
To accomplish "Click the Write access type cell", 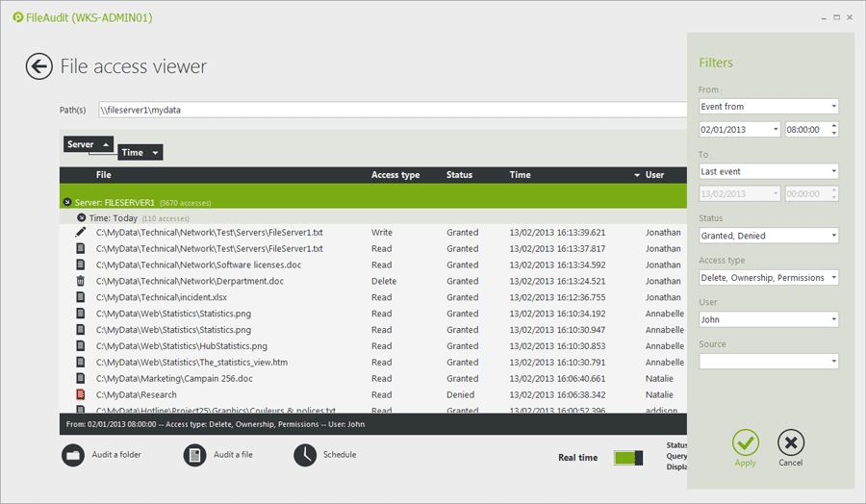I will pos(382,233).
